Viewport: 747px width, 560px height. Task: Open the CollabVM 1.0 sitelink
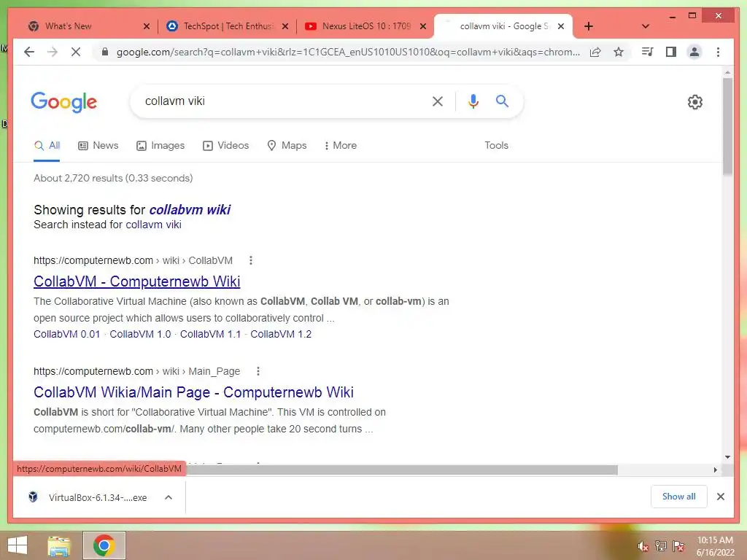[140, 334]
